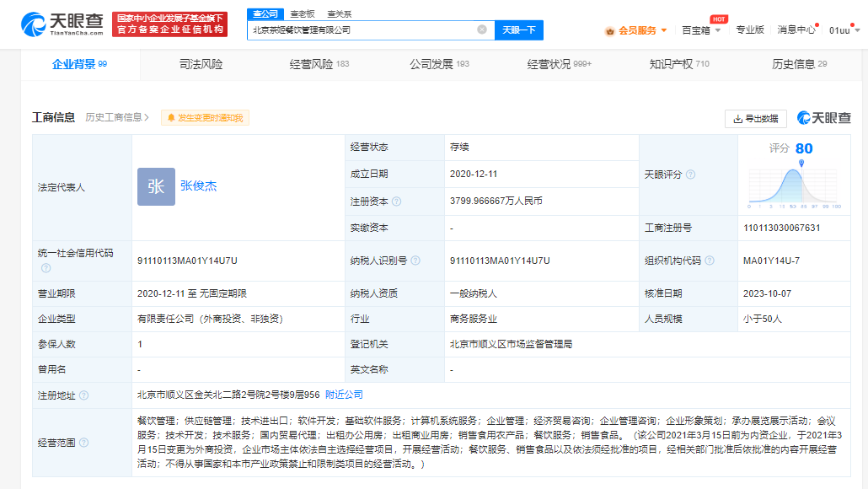Select the 商务服务业 industry cell
Screen dimensions: 868x489
coord(474,319)
